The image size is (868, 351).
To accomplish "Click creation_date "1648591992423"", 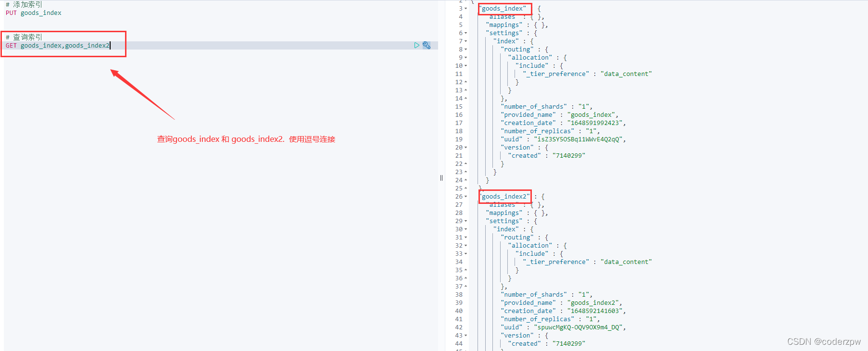I will [x=595, y=123].
